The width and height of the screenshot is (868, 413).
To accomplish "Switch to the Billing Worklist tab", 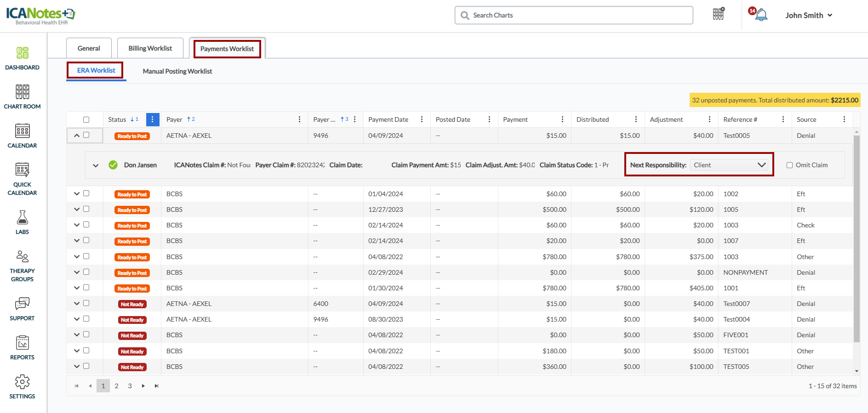I will [150, 48].
